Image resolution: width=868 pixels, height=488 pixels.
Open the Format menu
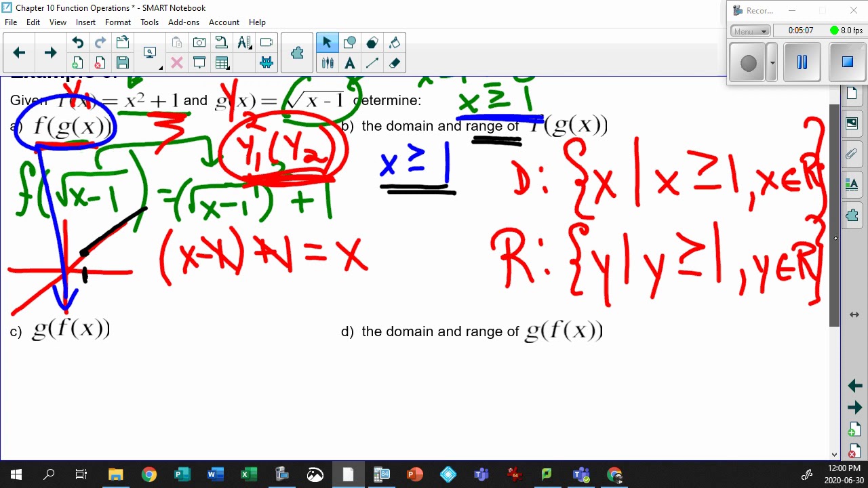click(118, 22)
